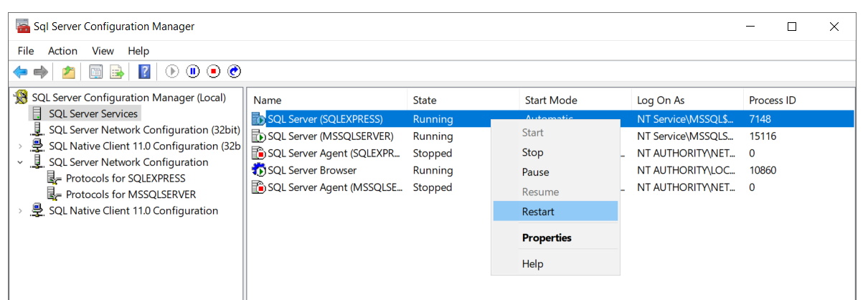Click the SQL Server Browser service icon
The image size is (868, 300).
[258, 171]
